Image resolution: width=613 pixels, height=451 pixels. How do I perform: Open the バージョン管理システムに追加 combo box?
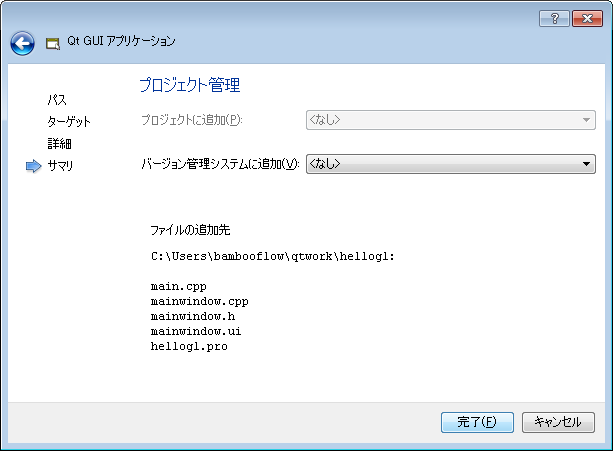coord(450,164)
